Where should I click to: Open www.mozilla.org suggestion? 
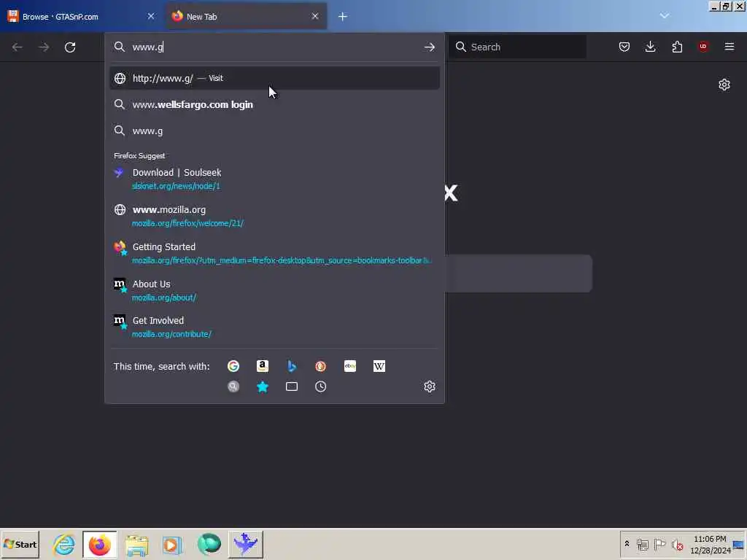274,216
